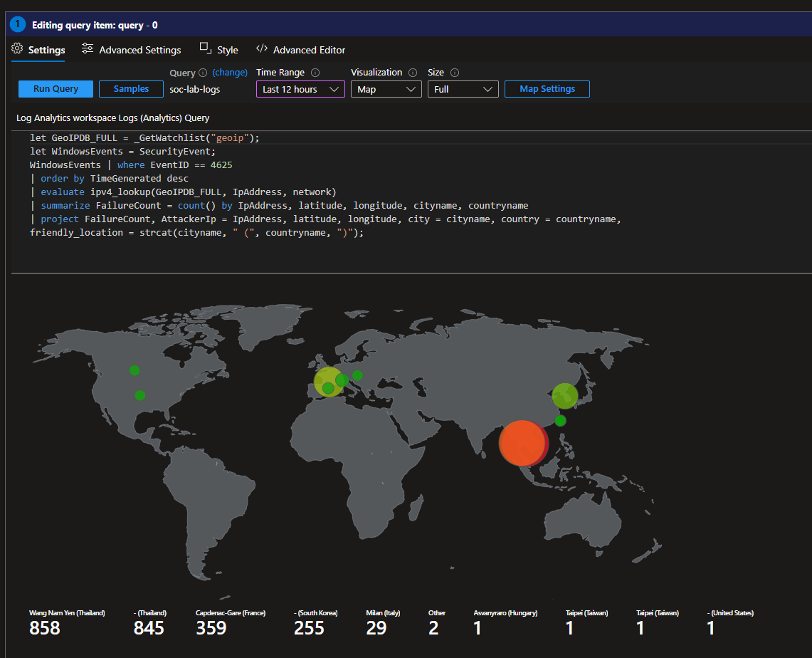Click the (change) link next to Query
Screen dimensions: 812x658
[230, 73]
